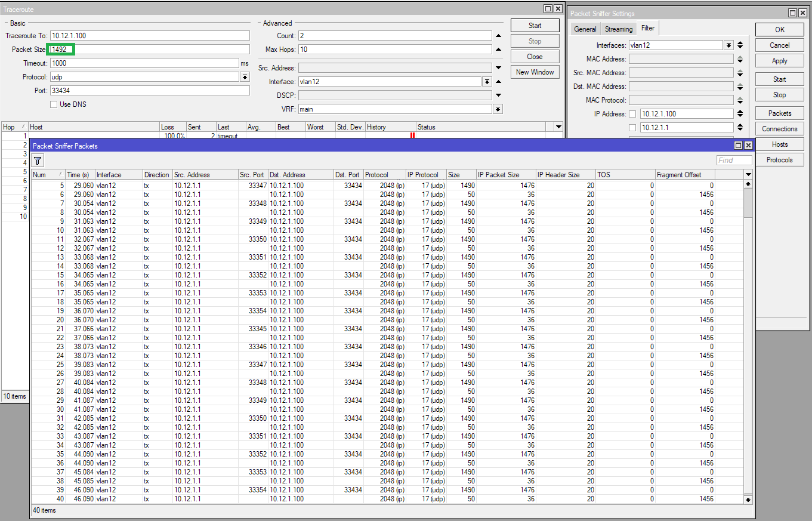Click the Port field
This screenshot has width=812, height=521.
(150, 91)
